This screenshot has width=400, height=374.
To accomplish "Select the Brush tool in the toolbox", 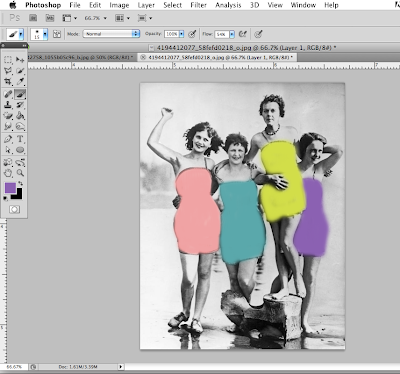I will pyautogui.click(x=20, y=94).
